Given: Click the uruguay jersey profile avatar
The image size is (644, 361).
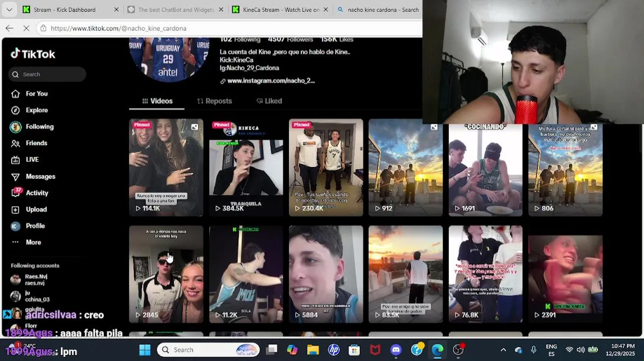Looking at the screenshot, I should tap(169, 59).
